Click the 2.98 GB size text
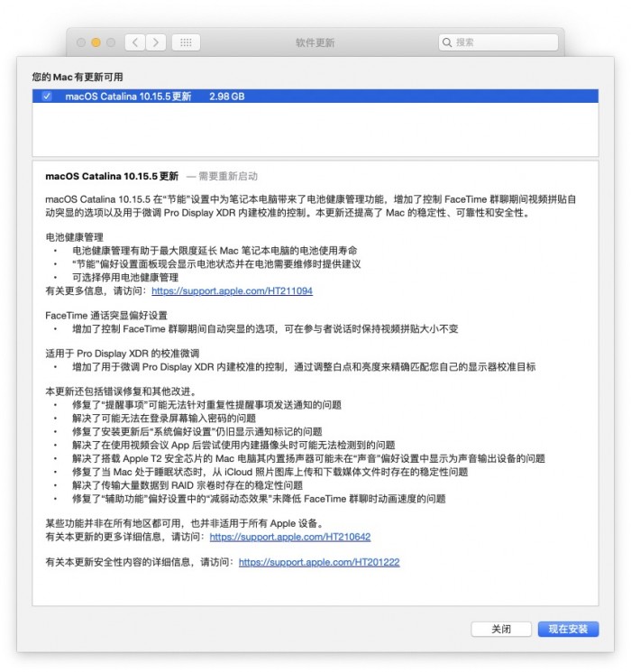 point(226,97)
